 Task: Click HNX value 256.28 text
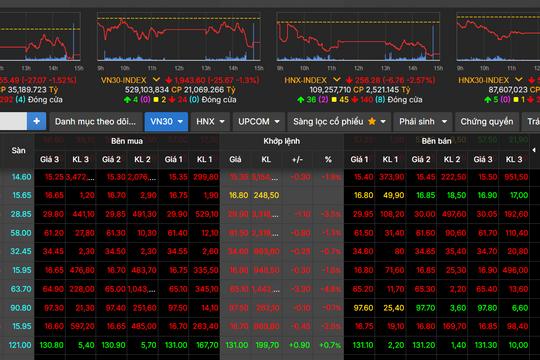[367, 80]
